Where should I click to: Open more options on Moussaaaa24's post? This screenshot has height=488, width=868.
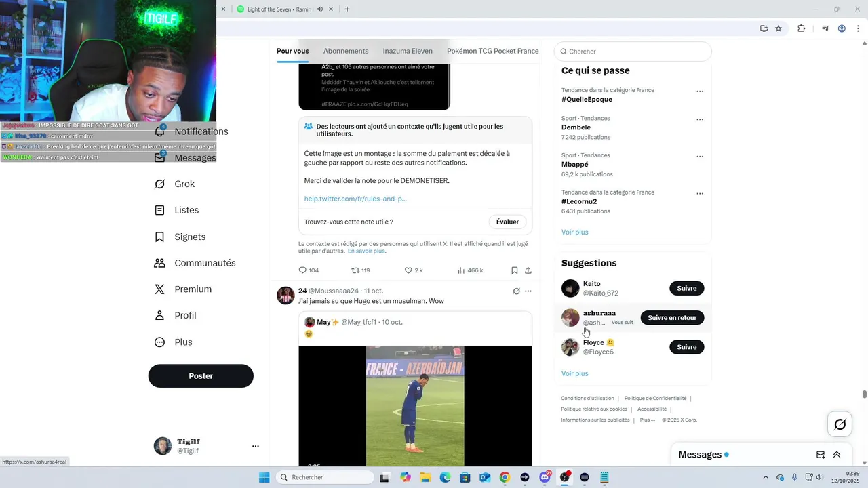[x=528, y=291]
